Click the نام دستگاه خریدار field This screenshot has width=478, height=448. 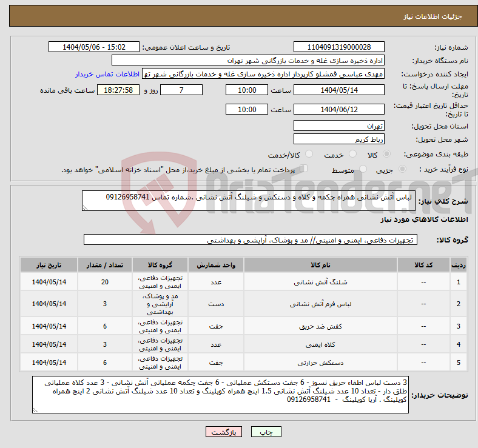click(x=248, y=61)
